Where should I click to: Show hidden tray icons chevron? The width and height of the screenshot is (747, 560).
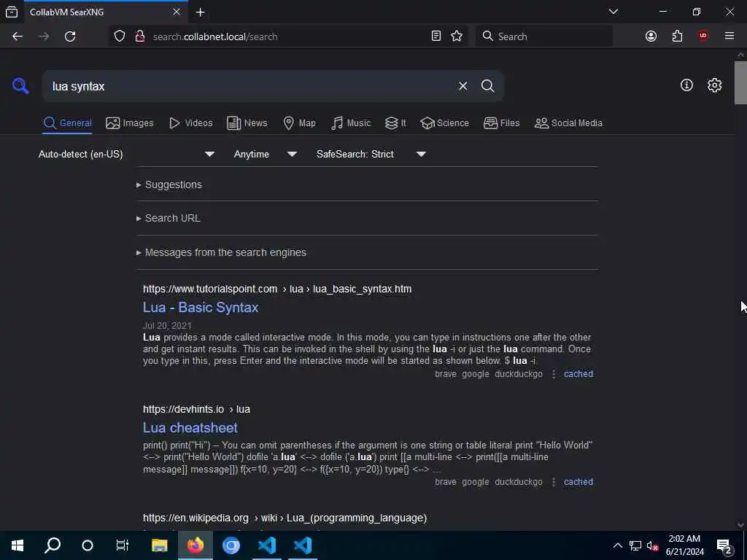[617, 545]
